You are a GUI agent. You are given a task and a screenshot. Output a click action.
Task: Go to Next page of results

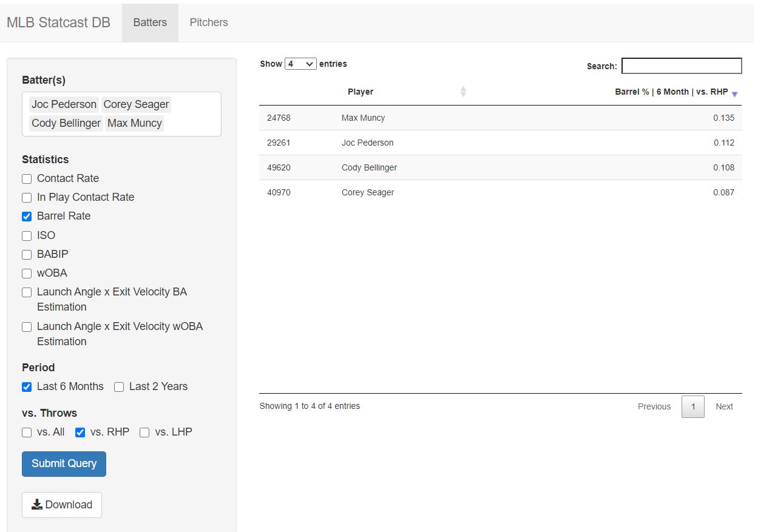[x=724, y=406]
